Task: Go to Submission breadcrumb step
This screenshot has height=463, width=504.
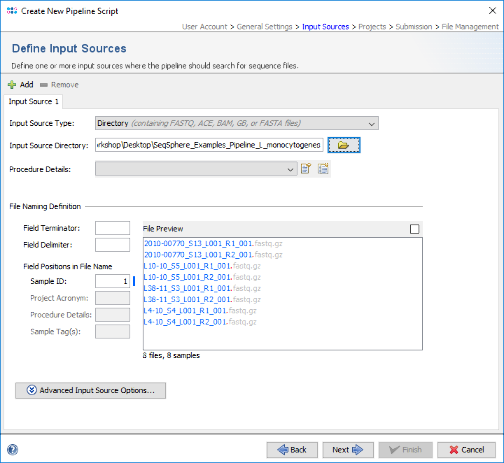Action: [414, 27]
